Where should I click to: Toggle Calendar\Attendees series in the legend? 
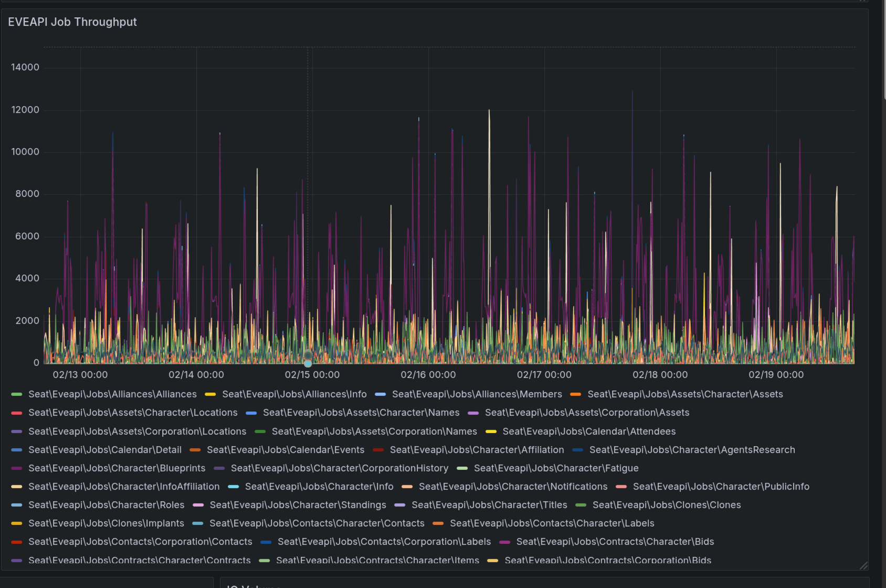(x=589, y=432)
